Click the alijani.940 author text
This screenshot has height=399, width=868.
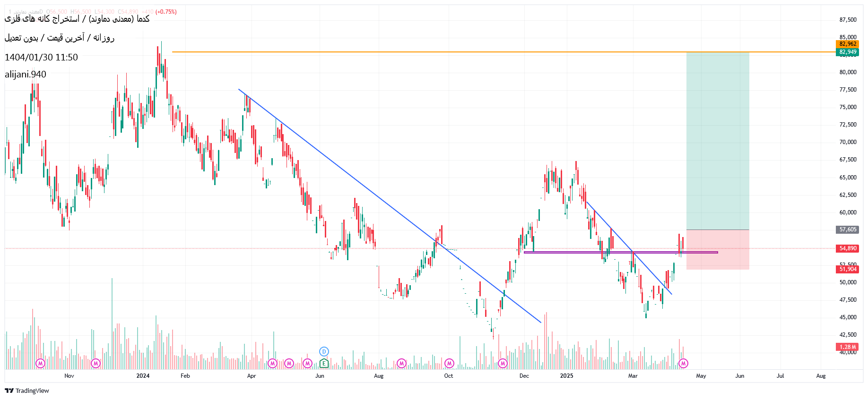click(26, 74)
